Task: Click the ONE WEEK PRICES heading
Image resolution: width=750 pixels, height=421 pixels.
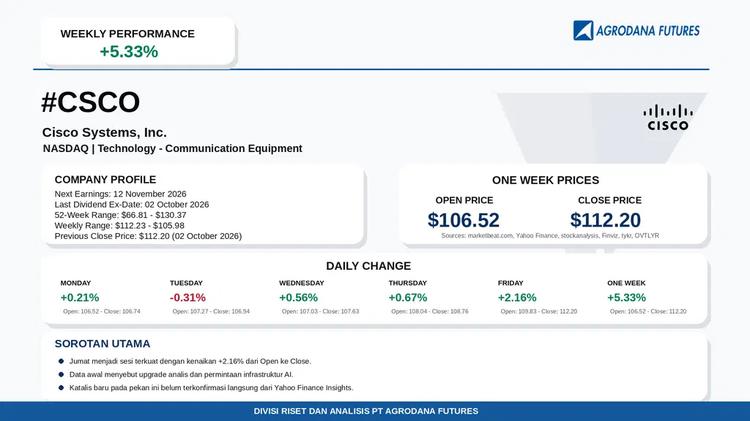Action: pyautogui.click(x=545, y=180)
